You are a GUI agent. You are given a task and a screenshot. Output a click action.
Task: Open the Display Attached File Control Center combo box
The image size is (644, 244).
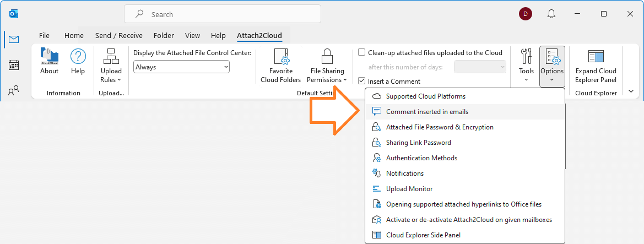coord(182,67)
